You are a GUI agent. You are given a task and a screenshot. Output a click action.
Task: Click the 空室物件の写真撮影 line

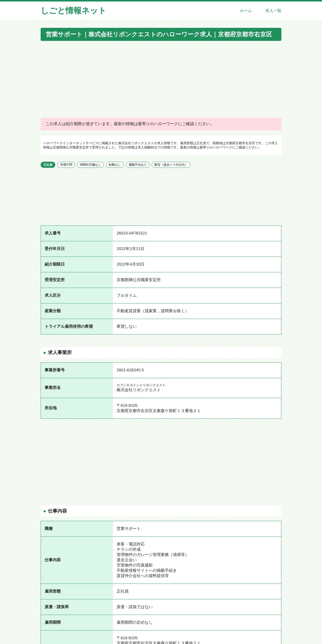tap(135, 565)
